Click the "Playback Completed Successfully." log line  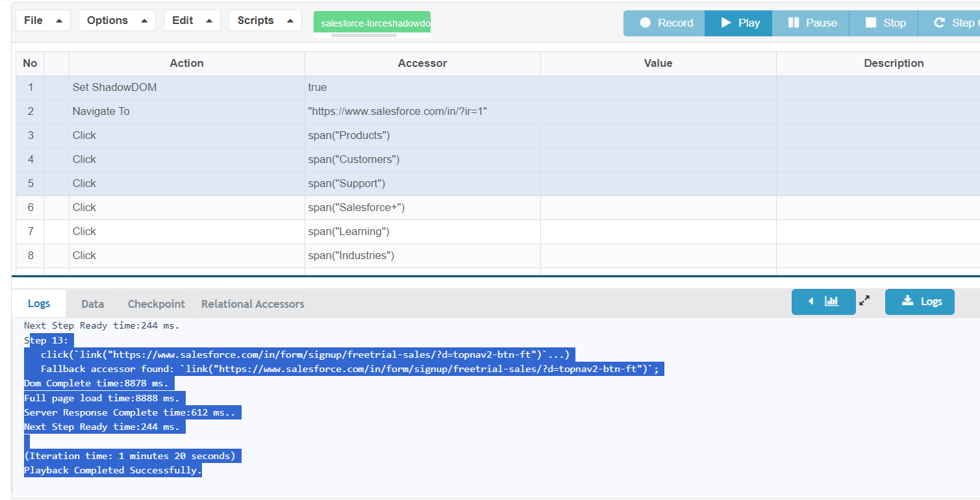(113, 470)
